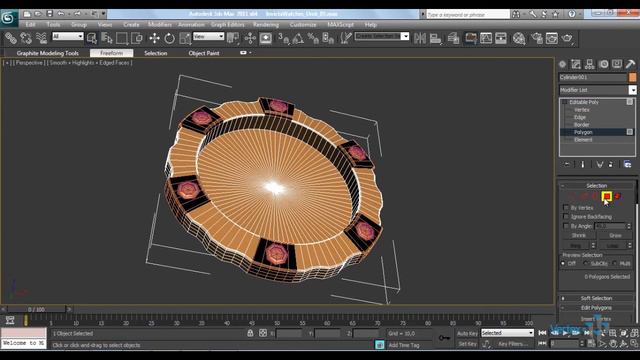Open the Tools menu

click(x=53, y=24)
